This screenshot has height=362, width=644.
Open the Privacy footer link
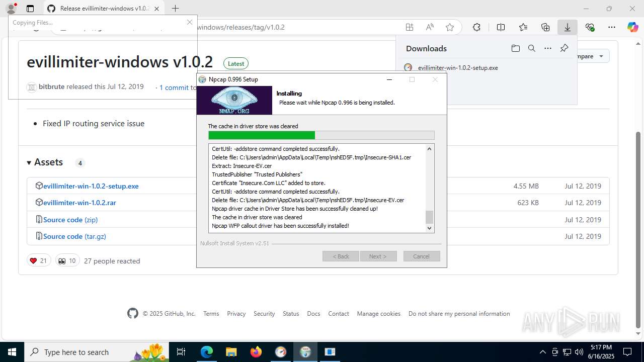coord(236,314)
